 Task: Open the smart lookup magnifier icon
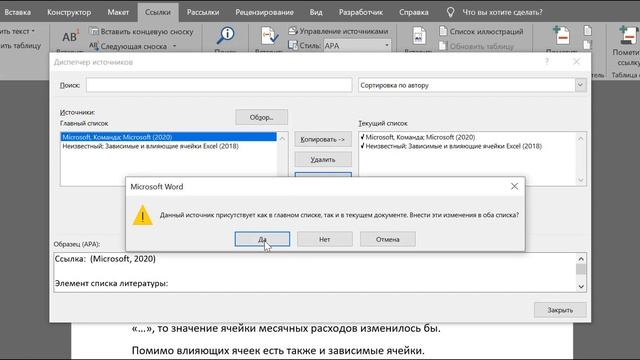click(x=225, y=36)
